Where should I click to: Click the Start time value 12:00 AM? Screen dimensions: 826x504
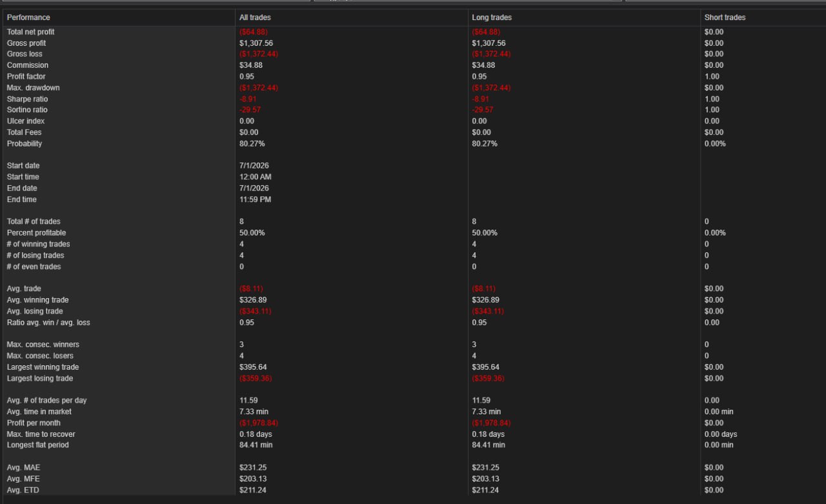(256, 177)
